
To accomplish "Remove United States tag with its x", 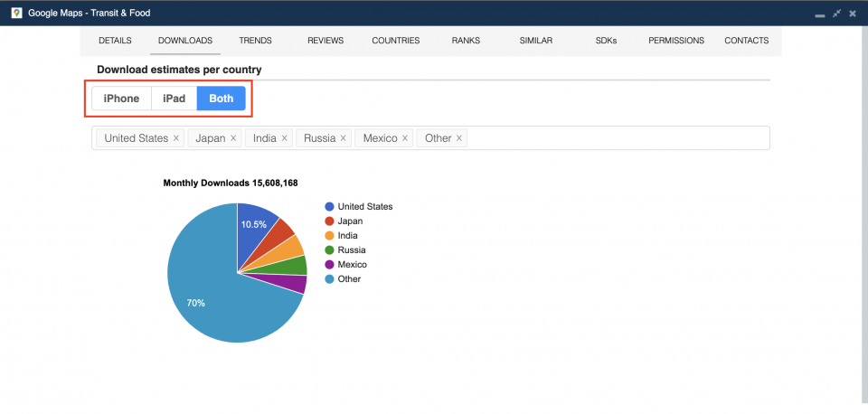I will pos(176,138).
